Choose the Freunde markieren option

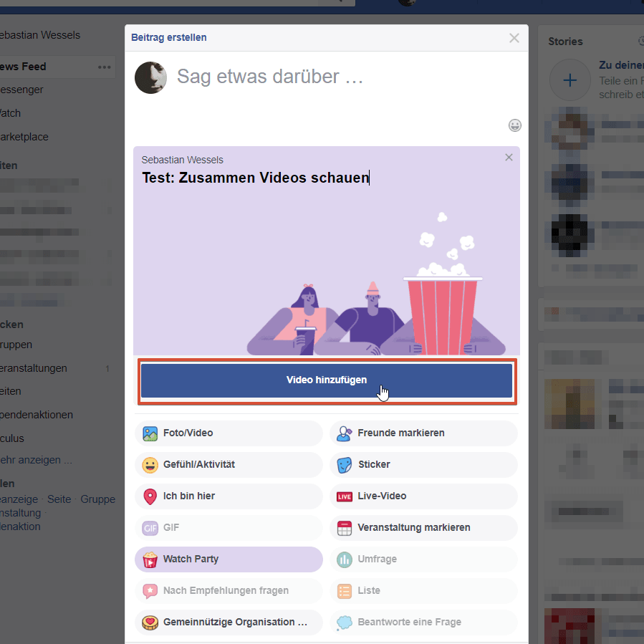coord(423,433)
